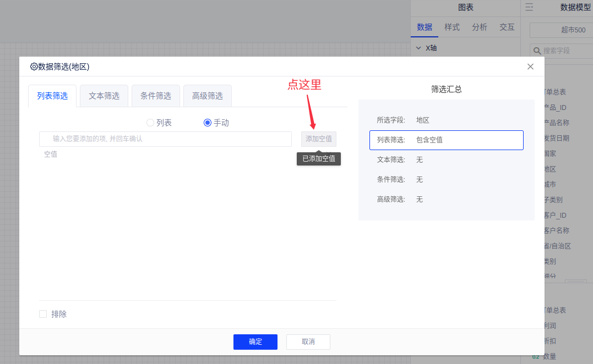Click the 取消 button
The image size is (593, 364).
(308, 341)
